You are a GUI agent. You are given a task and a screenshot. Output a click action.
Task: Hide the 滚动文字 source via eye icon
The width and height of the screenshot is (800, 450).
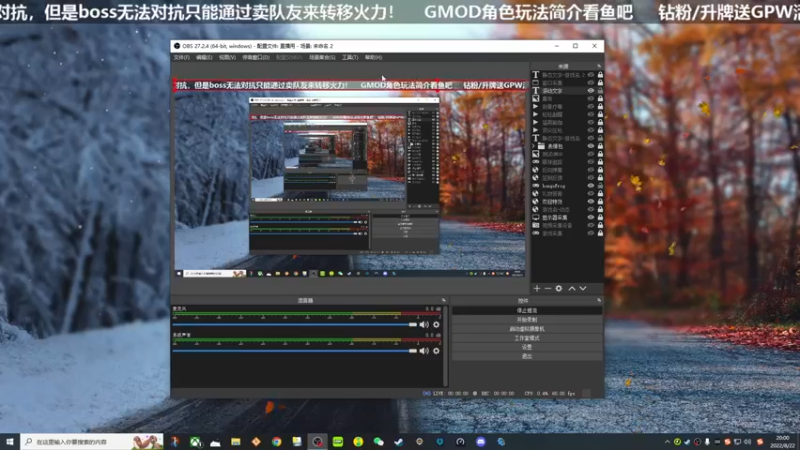click(x=591, y=91)
